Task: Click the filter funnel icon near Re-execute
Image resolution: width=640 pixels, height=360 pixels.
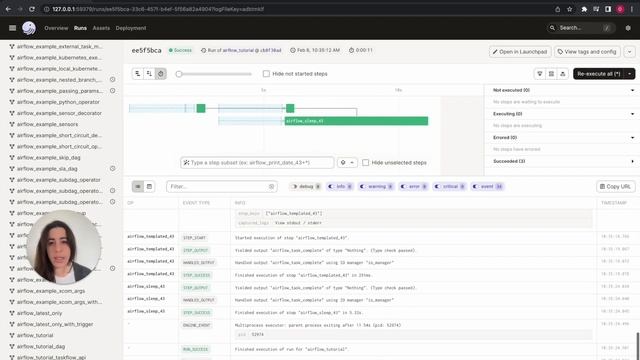Action: tap(540, 73)
